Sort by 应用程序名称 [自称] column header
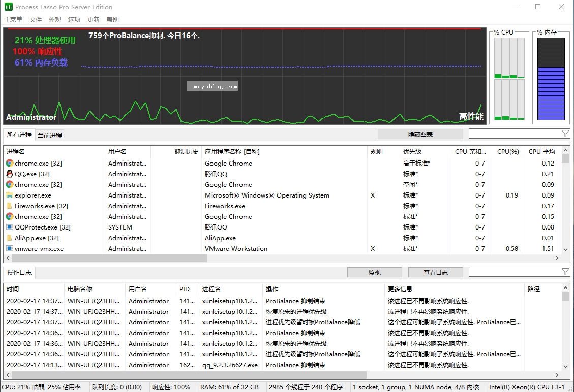 284,151
